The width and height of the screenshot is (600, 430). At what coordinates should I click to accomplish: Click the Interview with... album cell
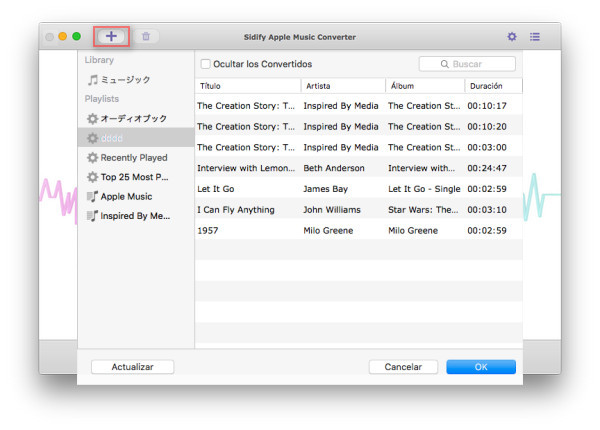point(421,168)
